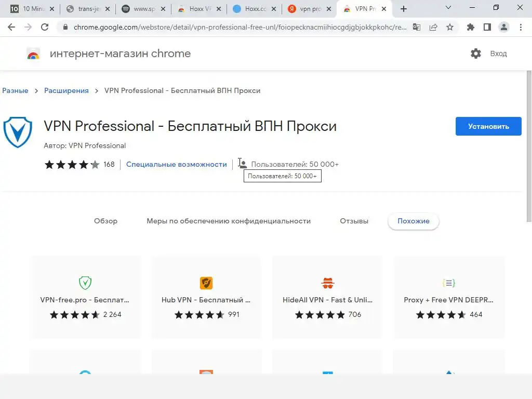532x399 pixels.
Task: Open the Proxy + Free VPN DEEPR icon
Action: pyautogui.click(x=448, y=283)
